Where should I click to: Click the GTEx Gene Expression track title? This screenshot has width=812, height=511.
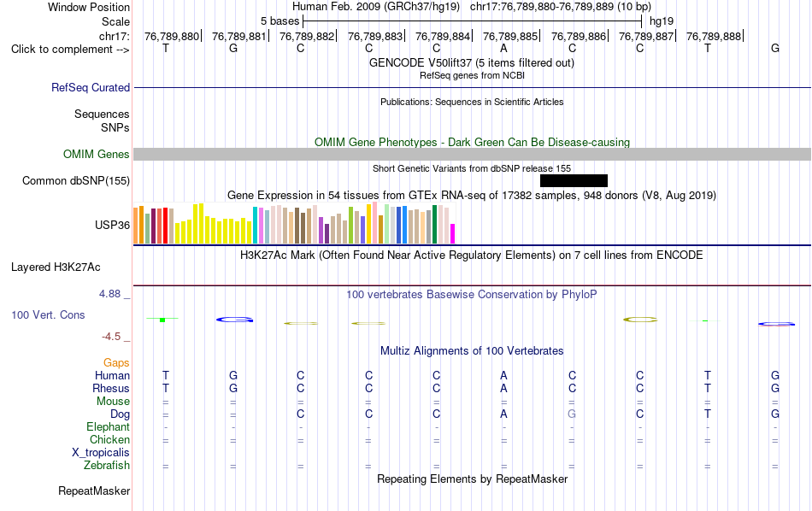472,195
